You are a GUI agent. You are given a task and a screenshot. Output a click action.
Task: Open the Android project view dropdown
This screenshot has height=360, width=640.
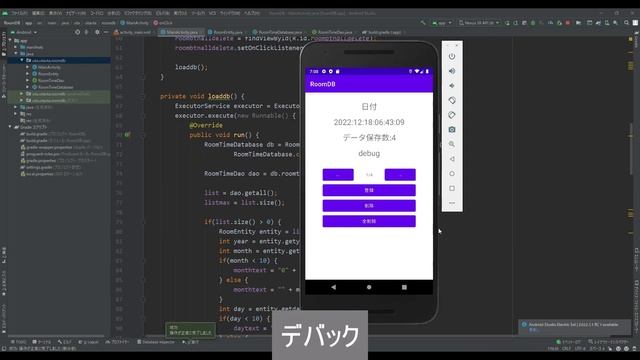pos(24,32)
